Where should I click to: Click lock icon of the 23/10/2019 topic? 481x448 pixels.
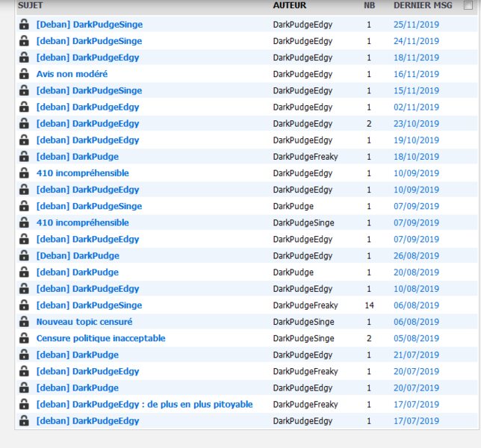[24, 124]
